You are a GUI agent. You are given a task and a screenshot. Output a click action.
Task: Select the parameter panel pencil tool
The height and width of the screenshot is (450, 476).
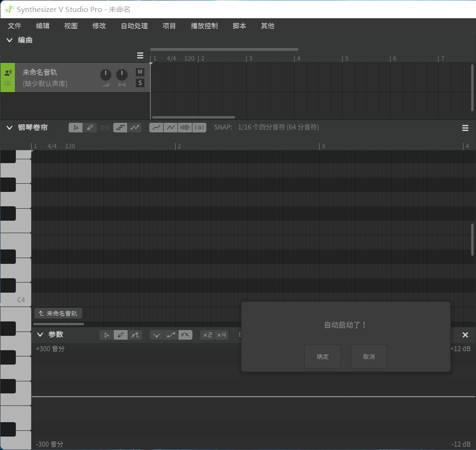coord(120,335)
